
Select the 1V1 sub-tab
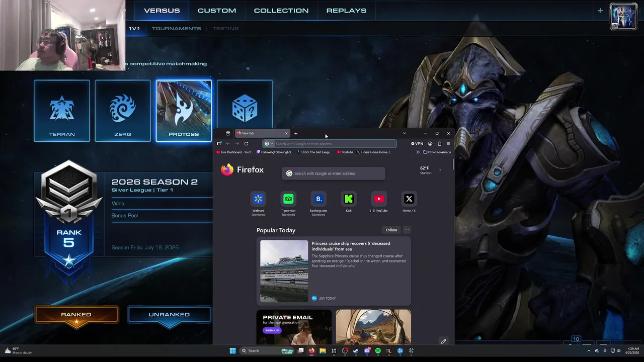[134, 28]
